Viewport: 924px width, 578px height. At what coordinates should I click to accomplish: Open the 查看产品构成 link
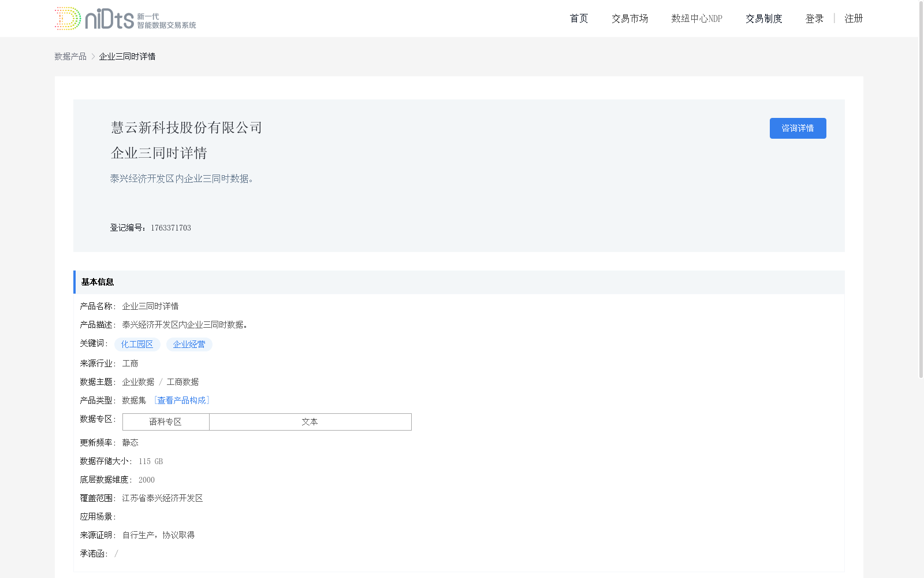[181, 400]
